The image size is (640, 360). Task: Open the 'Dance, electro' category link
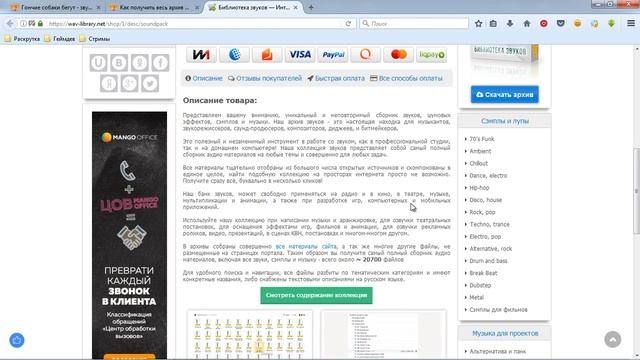pos(488,176)
